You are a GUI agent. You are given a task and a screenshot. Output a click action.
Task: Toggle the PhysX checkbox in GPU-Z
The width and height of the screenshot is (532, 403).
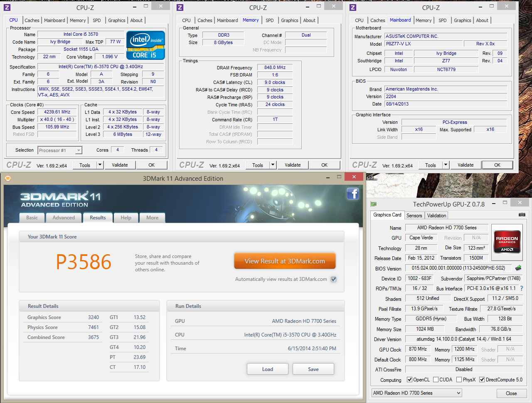pos(459,379)
